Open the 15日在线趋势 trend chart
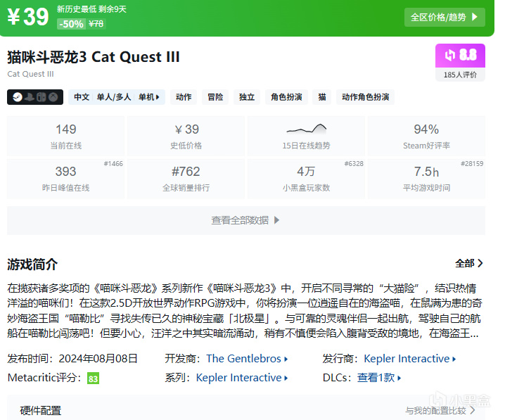 pyautogui.click(x=306, y=136)
